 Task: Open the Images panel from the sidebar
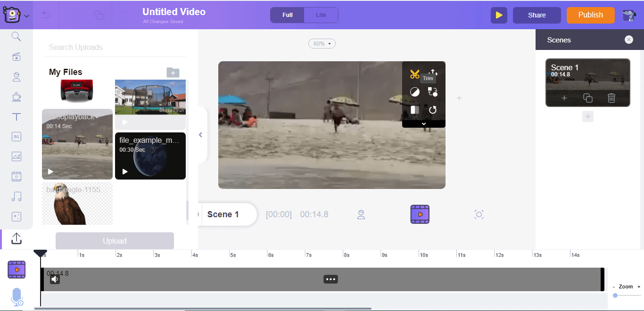tap(16, 156)
